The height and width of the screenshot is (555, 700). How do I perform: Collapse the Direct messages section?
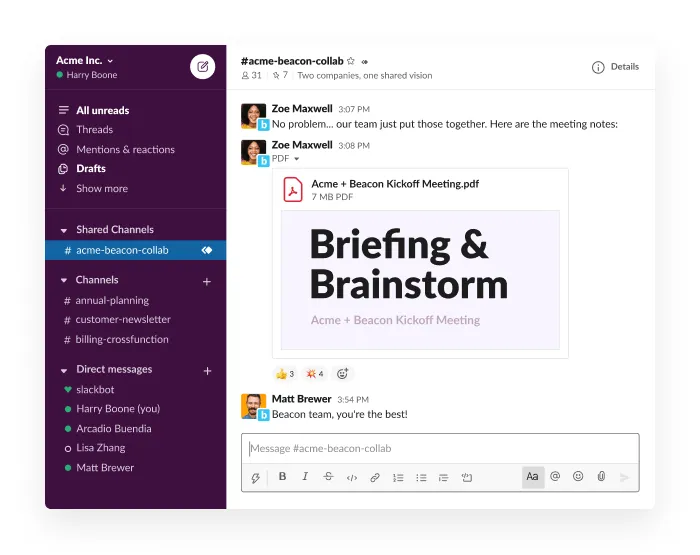[64, 371]
